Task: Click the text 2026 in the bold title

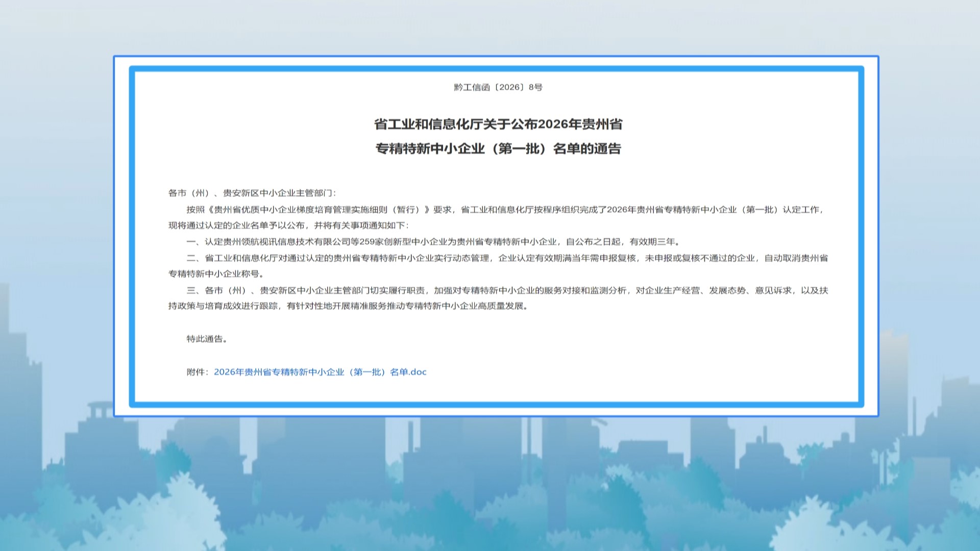Action: pos(553,124)
